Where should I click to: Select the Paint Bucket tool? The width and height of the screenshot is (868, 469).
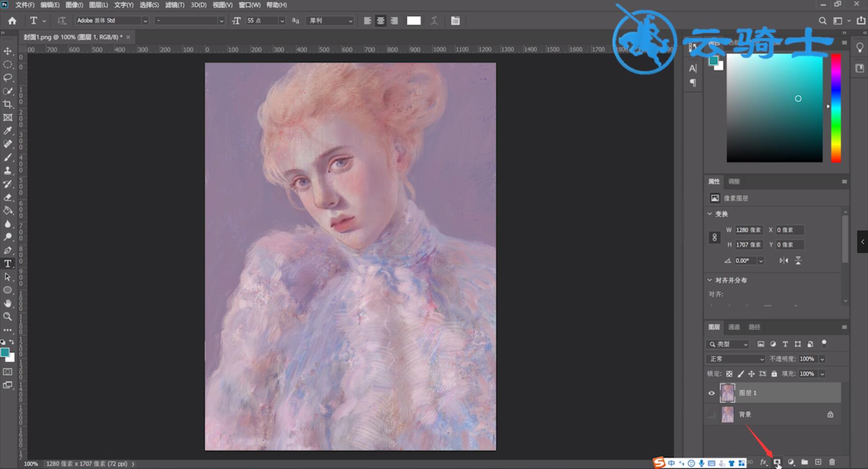(x=8, y=211)
